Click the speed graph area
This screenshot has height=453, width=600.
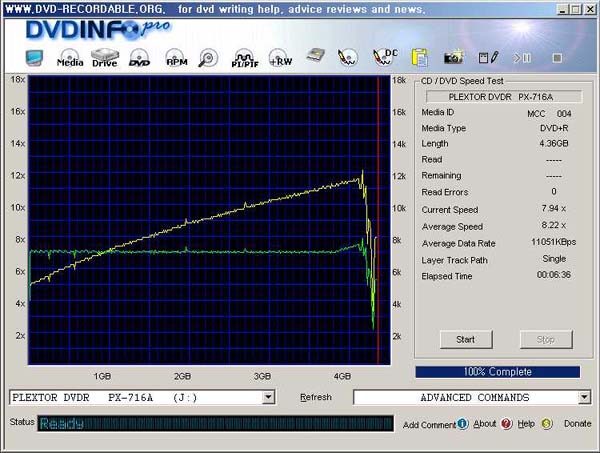coord(209,220)
